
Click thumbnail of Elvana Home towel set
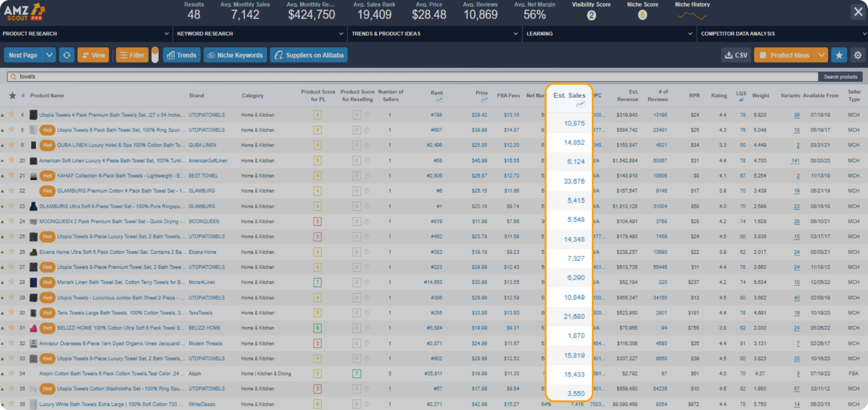tap(34, 252)
